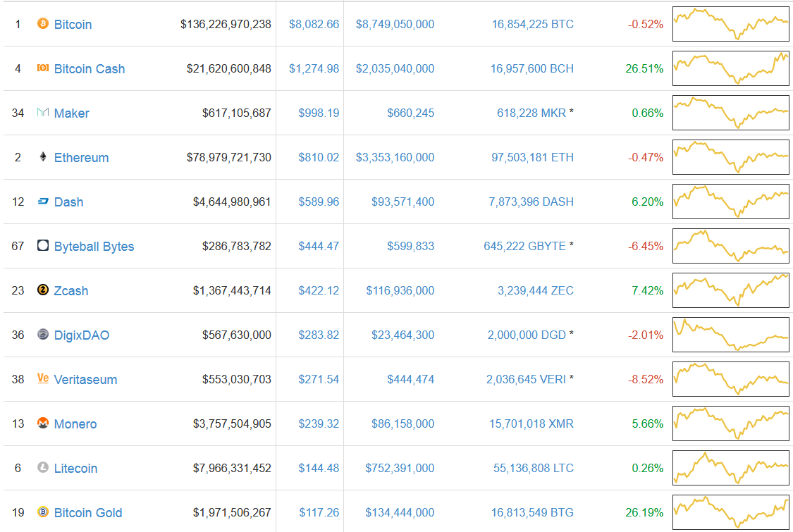Open the Dash name link
This screenshot has height=532, width=793.
pyautogui.click(x=69, y=202)
